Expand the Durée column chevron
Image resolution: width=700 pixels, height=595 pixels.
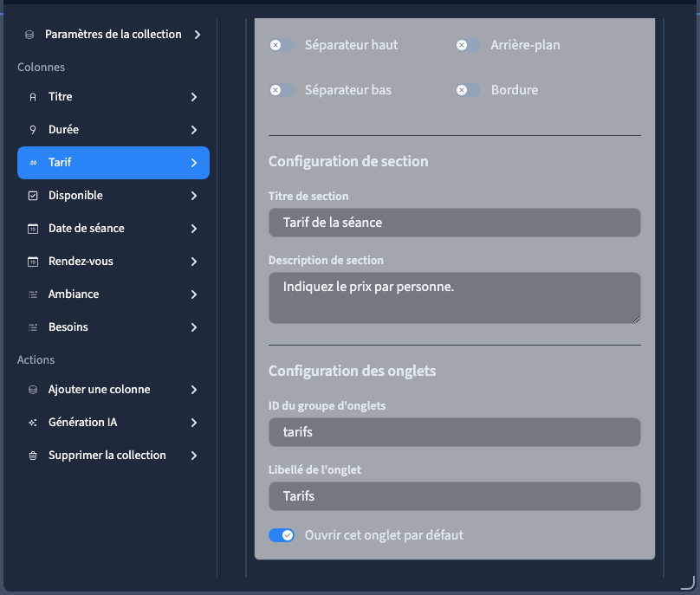coord(194,130)
